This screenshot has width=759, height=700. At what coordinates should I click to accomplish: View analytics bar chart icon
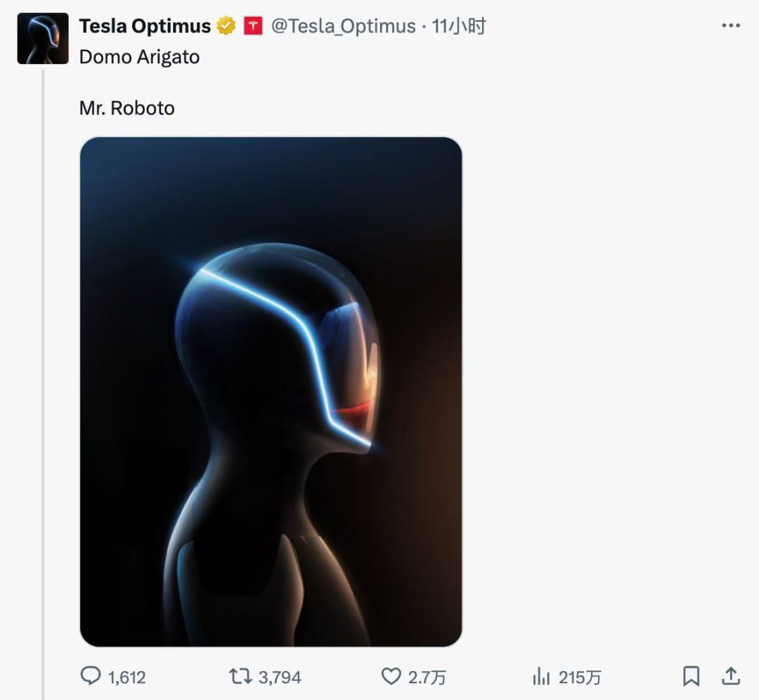coord(541,676)
